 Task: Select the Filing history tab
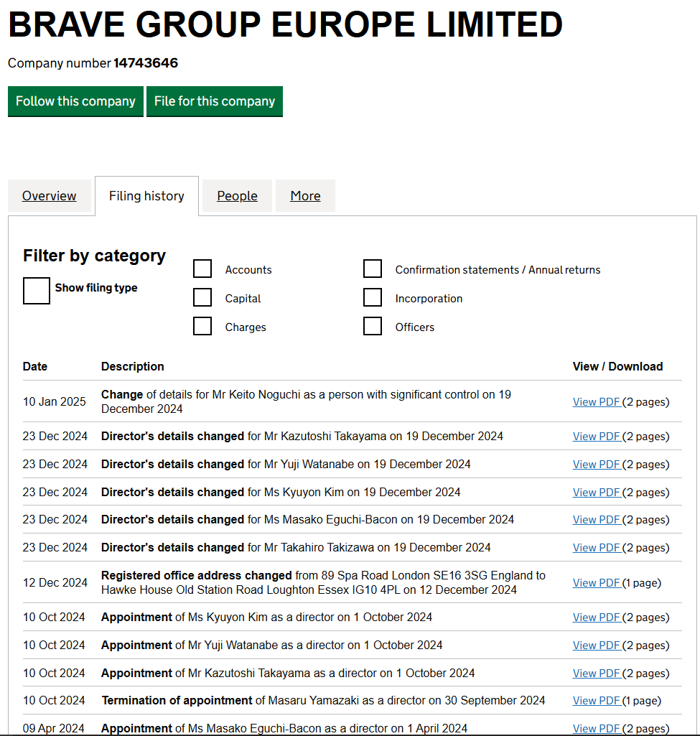[x=146, y=196]
